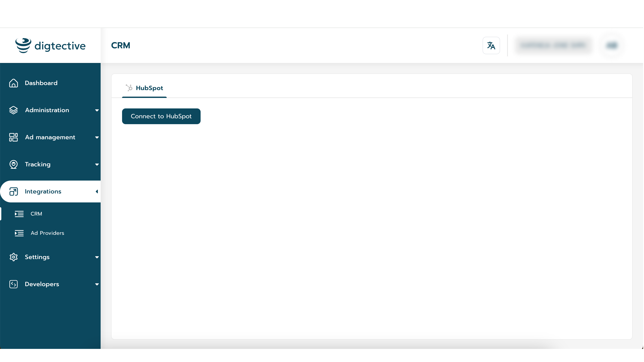Viewport: 644px width, 362px height.
Task: Switch to the HubSpot tab
Action: coord(144,88)
